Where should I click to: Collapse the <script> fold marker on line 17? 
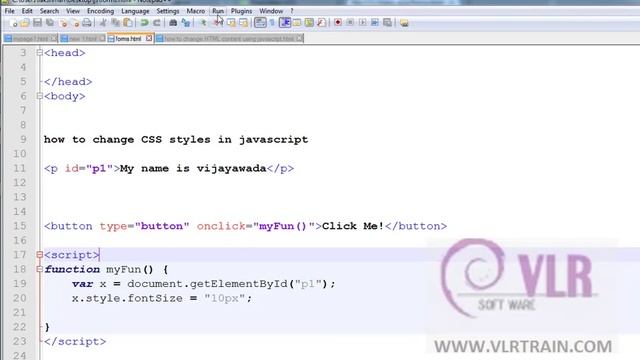click(40, 255)
